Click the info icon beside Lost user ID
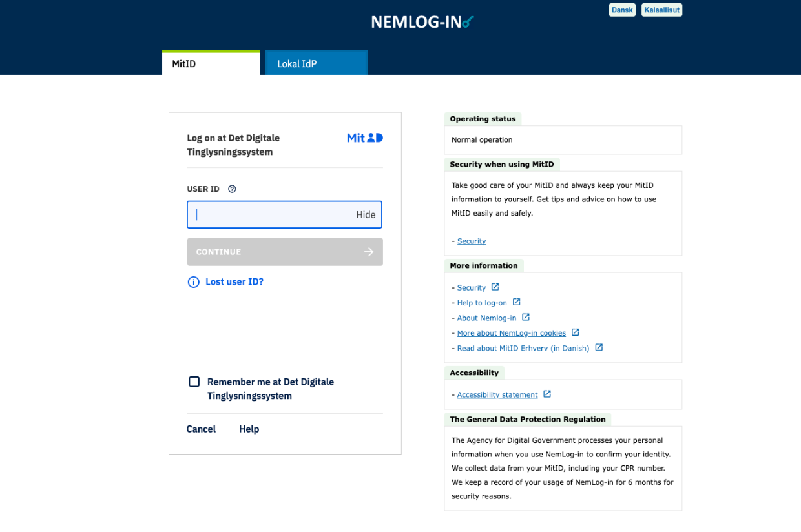The image size is (801, 532). pyautogui.click(x=193, y=282)
